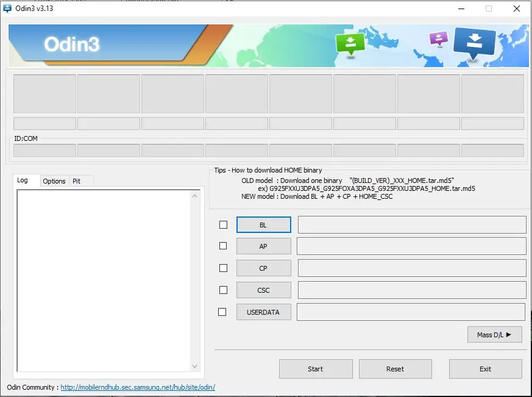The height and width of the screenshot is (397, 532).
Task: Click the log scrollbar down arrow
Action: 195,366
